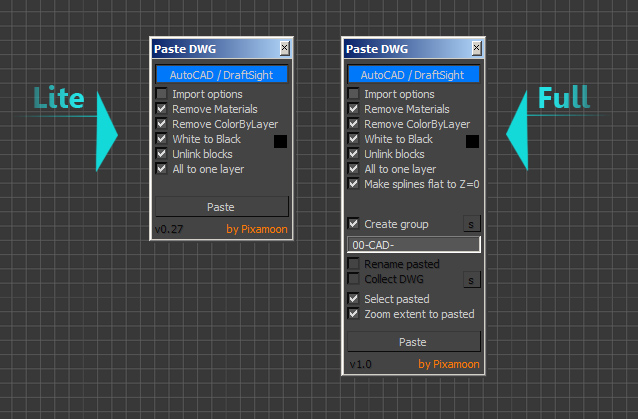Click Paste button in v1.0 window
This screenshot has width=638, height=419.
[x=414, y=342]
